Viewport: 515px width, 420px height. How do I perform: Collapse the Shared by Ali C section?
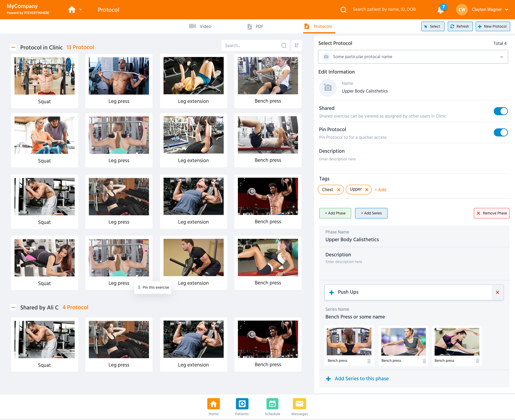13,308
